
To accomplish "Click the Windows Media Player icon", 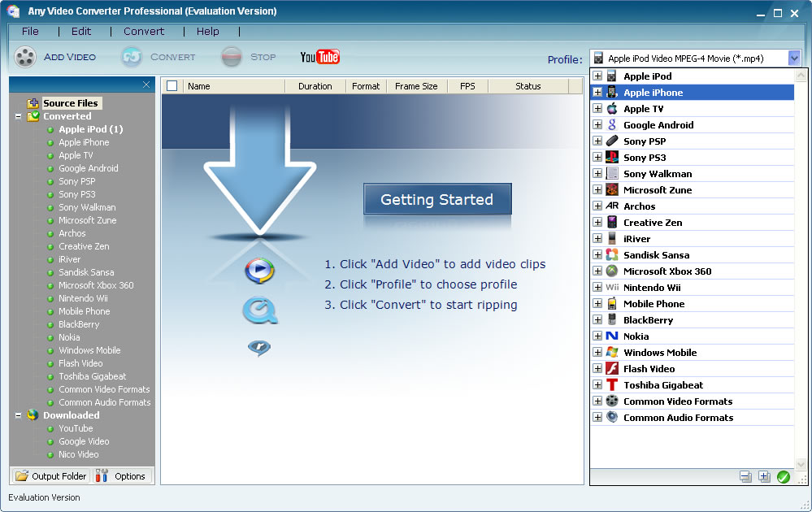I will [259, 270].
